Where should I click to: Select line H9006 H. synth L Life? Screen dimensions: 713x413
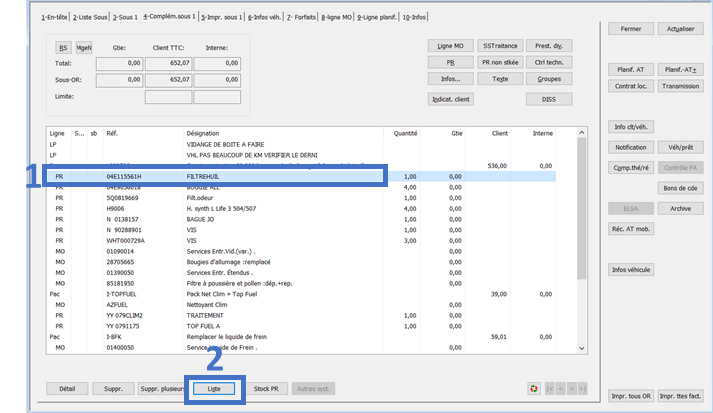301,209
